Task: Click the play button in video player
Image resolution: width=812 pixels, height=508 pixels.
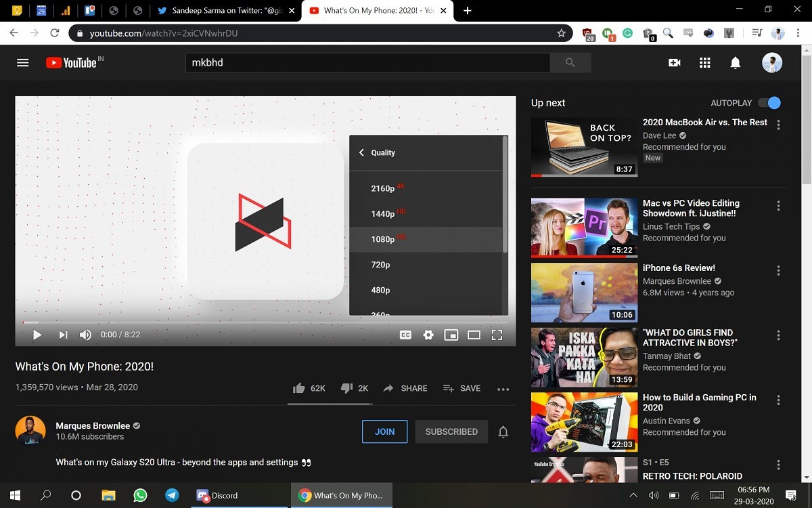Action: click(x=37, y=335)
